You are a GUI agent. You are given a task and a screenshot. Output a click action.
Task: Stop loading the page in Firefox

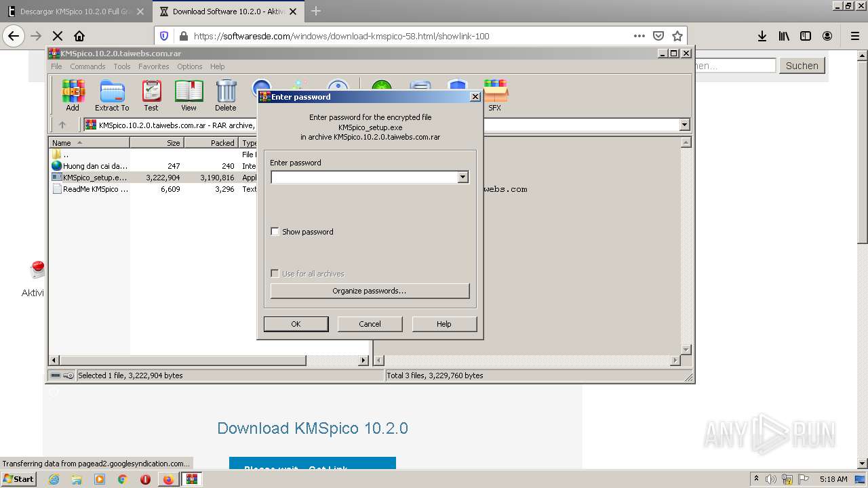(x=58, y=36)
